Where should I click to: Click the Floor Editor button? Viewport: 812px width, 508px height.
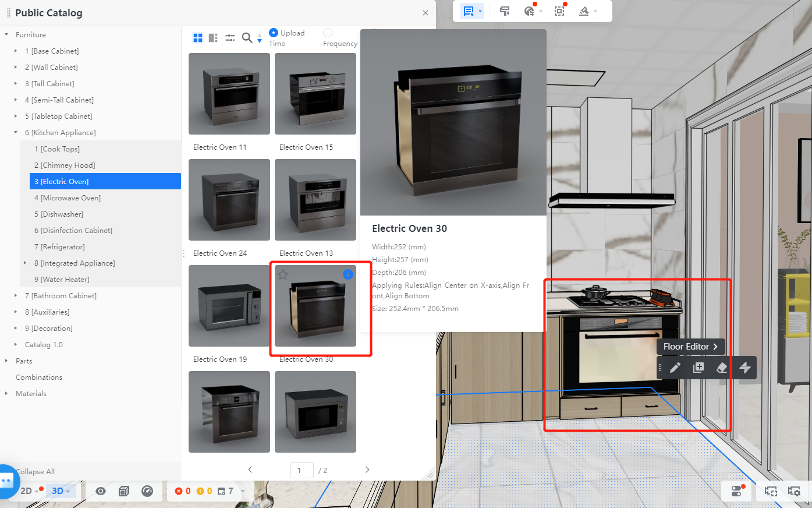click(x=690, y=347)
